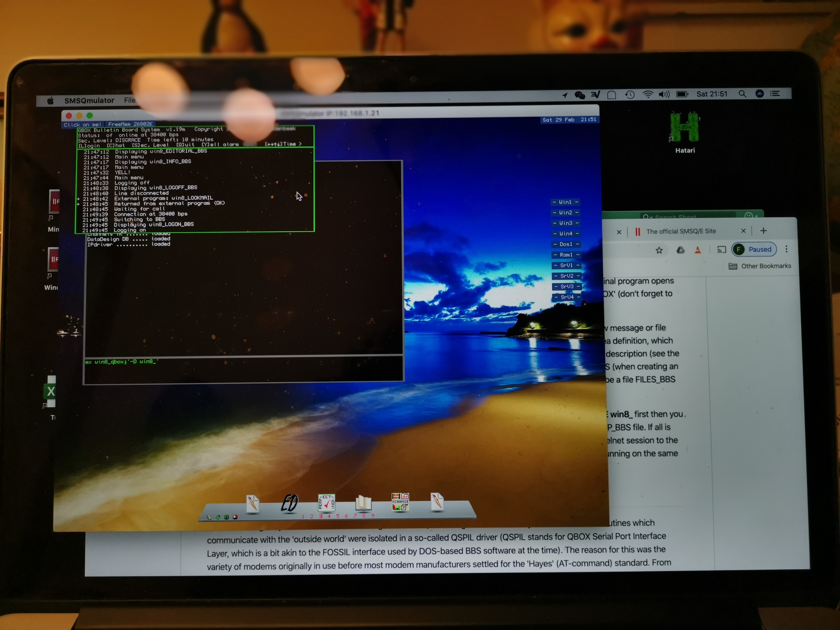Click the Paused profile button in Chrome
The width and height of the screenshot is (840, 630).
tap(754, 249)
